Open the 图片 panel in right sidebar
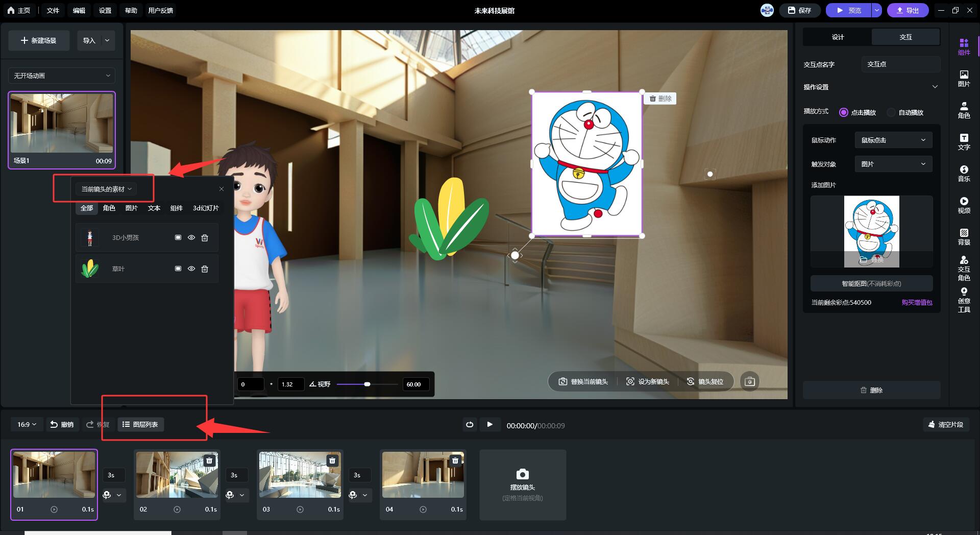980x535 pixels. 964,78
